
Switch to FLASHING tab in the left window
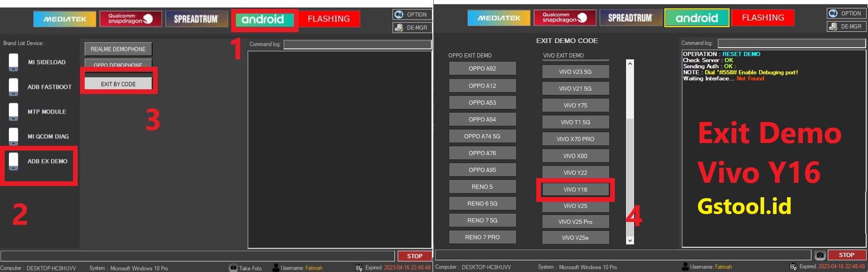[x=329, y=19]
